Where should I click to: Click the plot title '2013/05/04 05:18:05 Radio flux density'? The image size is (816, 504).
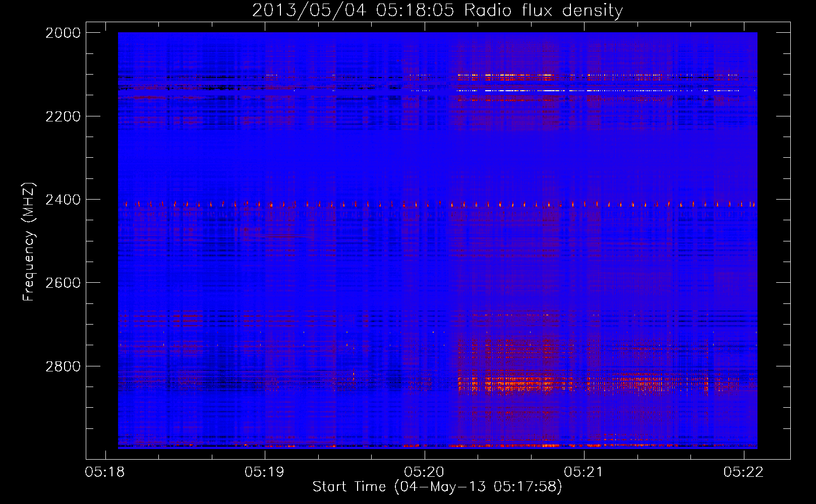(x=437, y=11)
